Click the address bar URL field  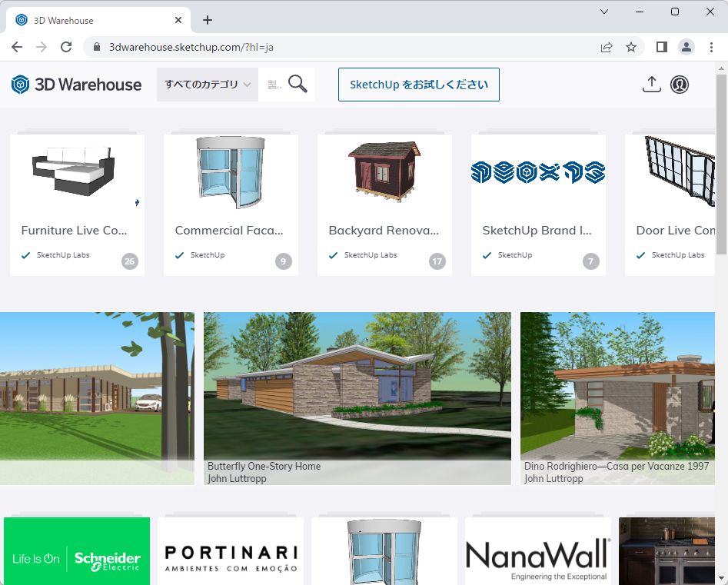[346, 47]
